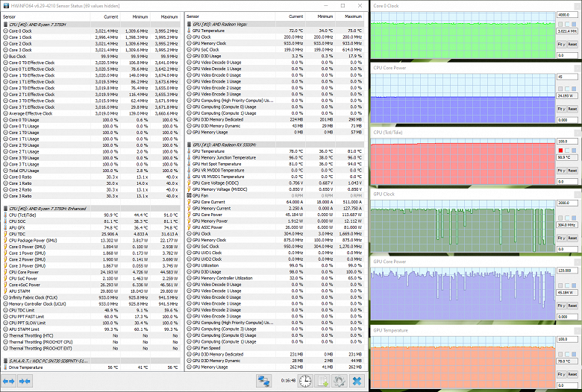Screen dimensions: 582x392
Task: Click the thermometer icon beside CPU (Tctl/Tdie) row
Action: coord(5,215)
